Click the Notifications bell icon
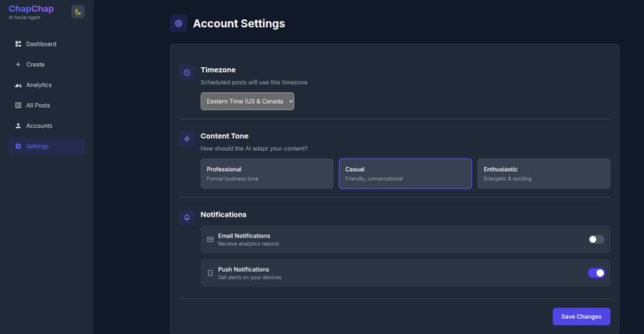Screen dimensions: 644x334 point(187,217)
